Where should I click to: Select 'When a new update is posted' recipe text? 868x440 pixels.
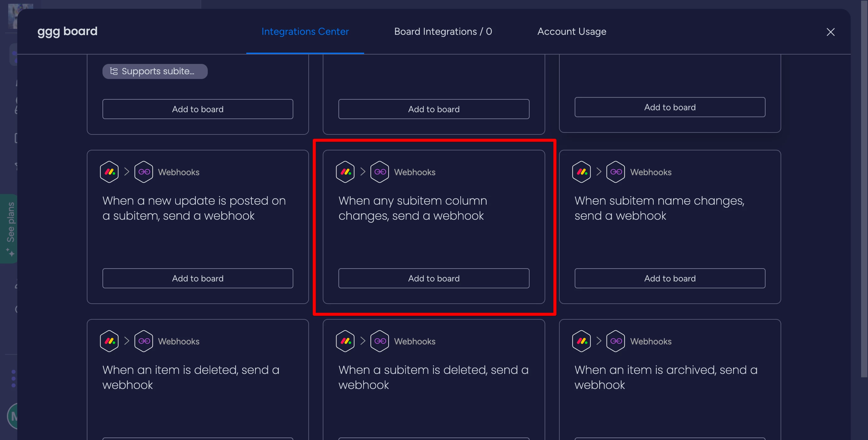[194, 208]
